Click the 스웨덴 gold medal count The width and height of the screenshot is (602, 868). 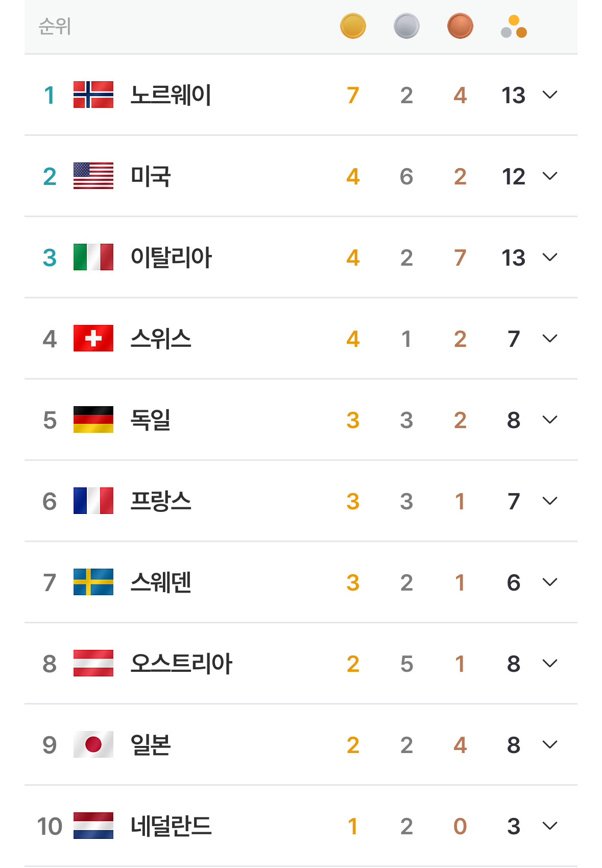(353, 582)
